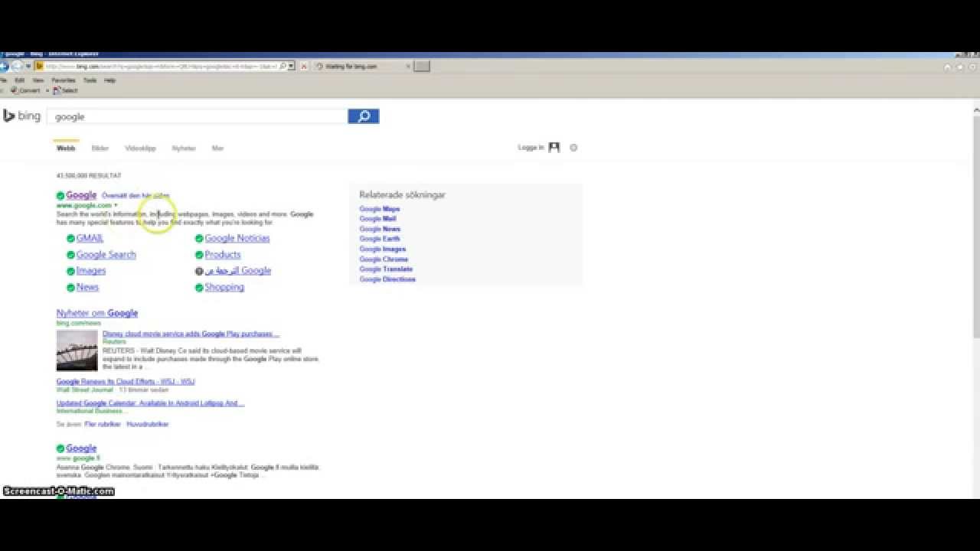
Task: Click the Huvudrubriker link
Action: pos(148,424)
